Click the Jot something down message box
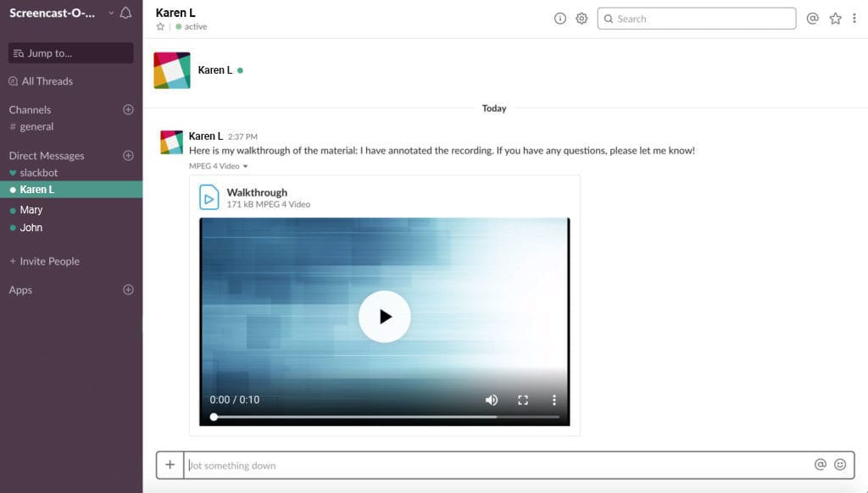The height and width of the screenshot is (493, 868). click(498, 465)
